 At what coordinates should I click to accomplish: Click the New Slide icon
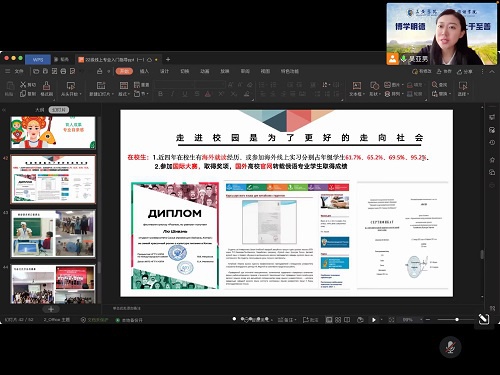click(x=101, y=85)
